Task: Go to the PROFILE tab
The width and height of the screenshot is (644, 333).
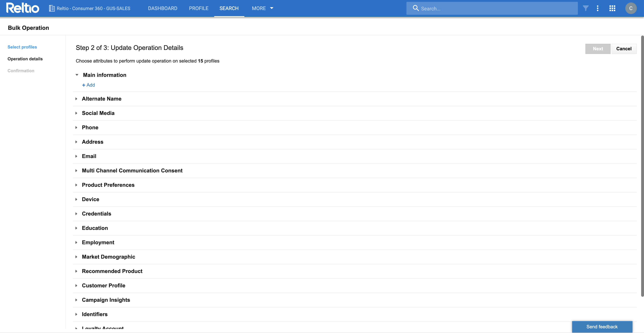Action: point(199,8)
